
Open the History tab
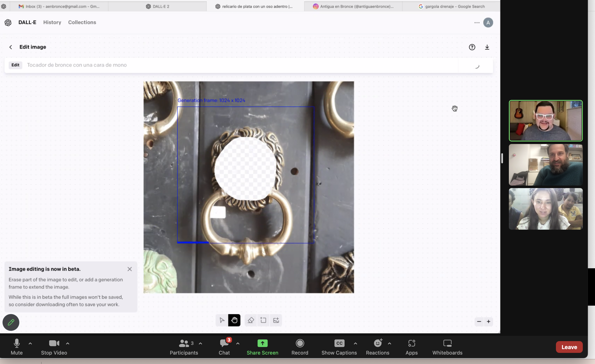[x=52, y=22]
